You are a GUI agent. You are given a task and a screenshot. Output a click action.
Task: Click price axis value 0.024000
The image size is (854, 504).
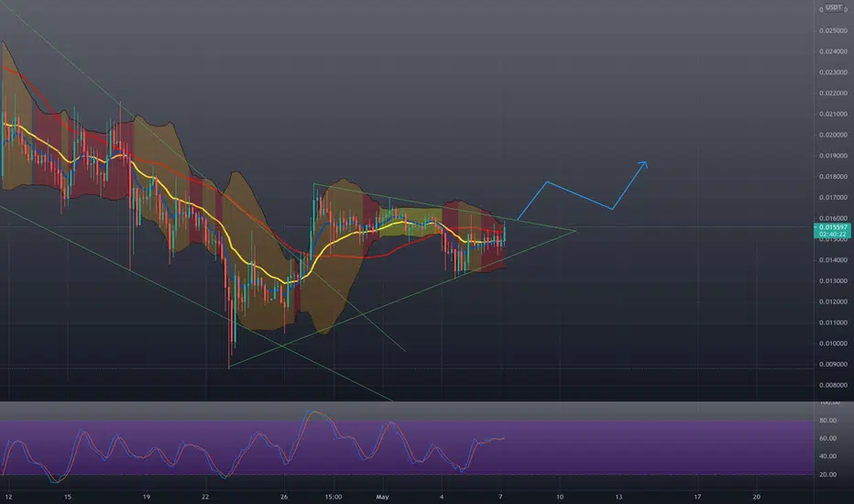[x=833, y=51]
